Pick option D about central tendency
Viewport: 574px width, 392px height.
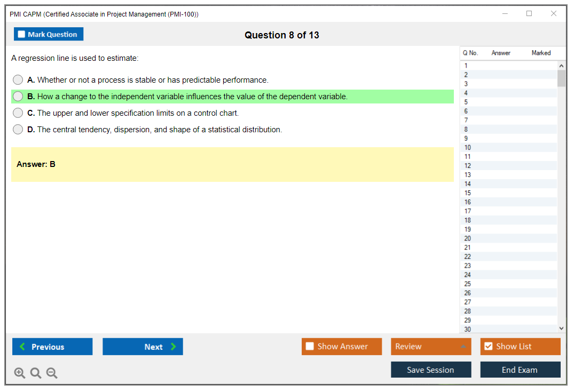[x=18, y=130]
